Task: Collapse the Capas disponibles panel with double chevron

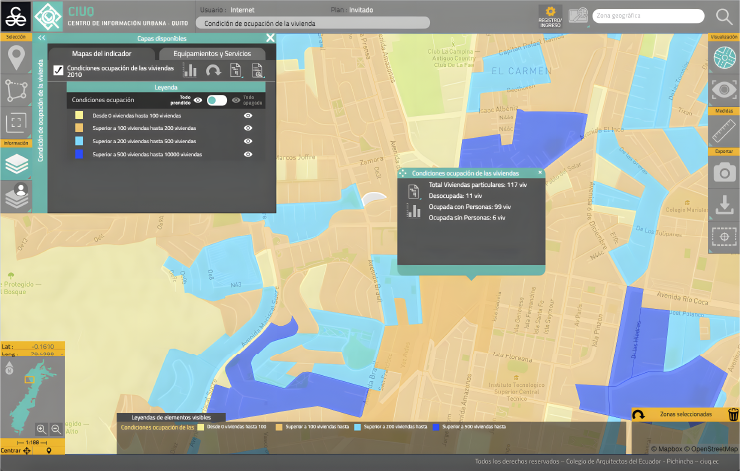Action: 41,38
